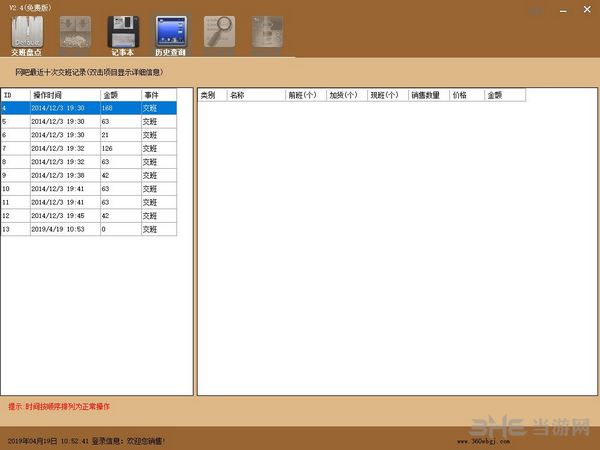Viewport: 600px width, 450px height.
Task: Close the application window
Action: 586,8
